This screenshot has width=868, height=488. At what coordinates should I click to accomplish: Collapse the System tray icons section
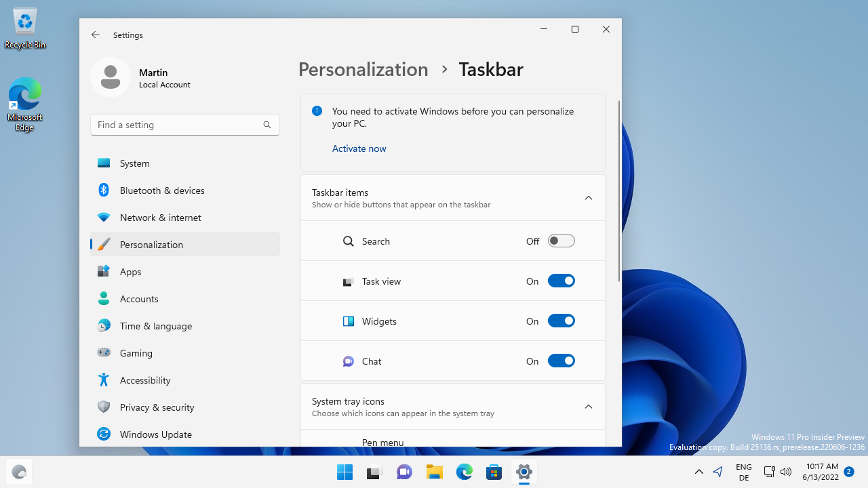[588, 406]
